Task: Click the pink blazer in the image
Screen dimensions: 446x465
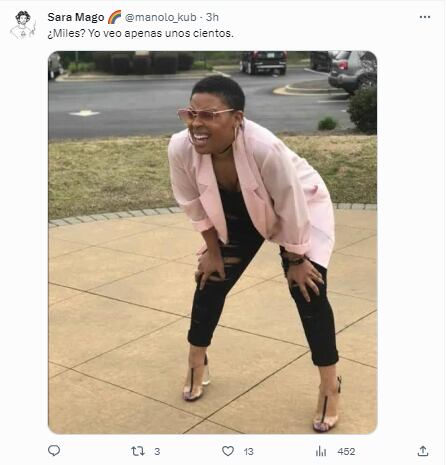Action: pyautogui.click(x=253, y=192)
